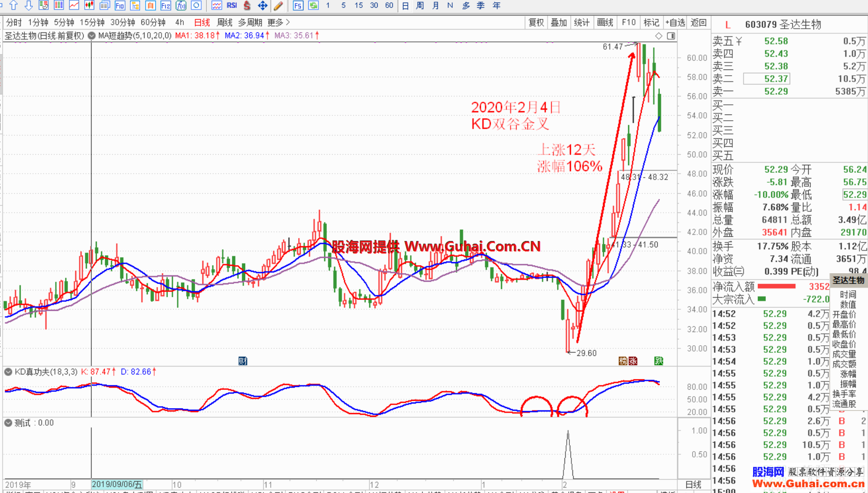Click the 日线 label at timeline end
Screen dimensions: 868x493
pos(693,485)
